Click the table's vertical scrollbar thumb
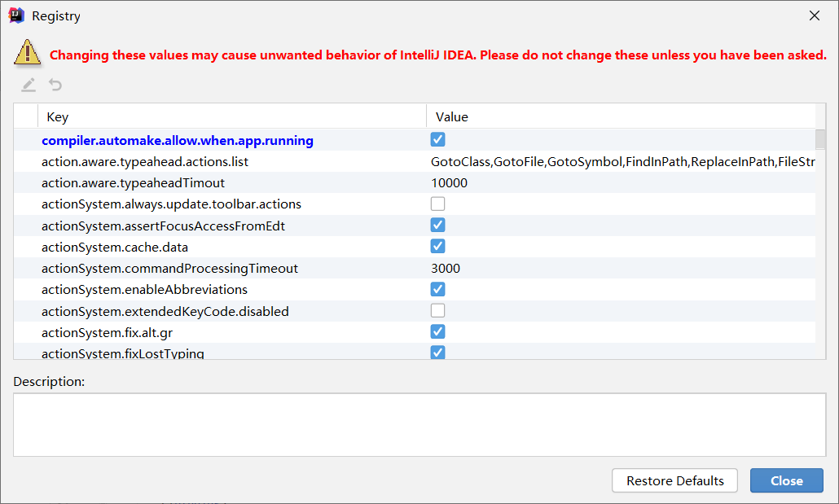The image size is (839, 504). pyautogui.click(x=820, y=140)
